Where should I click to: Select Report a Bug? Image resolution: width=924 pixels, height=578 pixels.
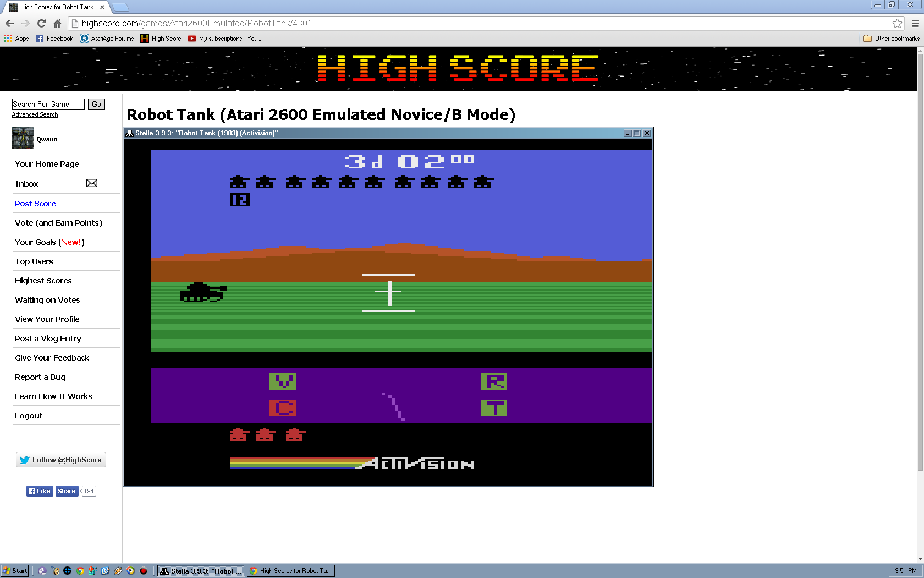click(x=40, y=377)
